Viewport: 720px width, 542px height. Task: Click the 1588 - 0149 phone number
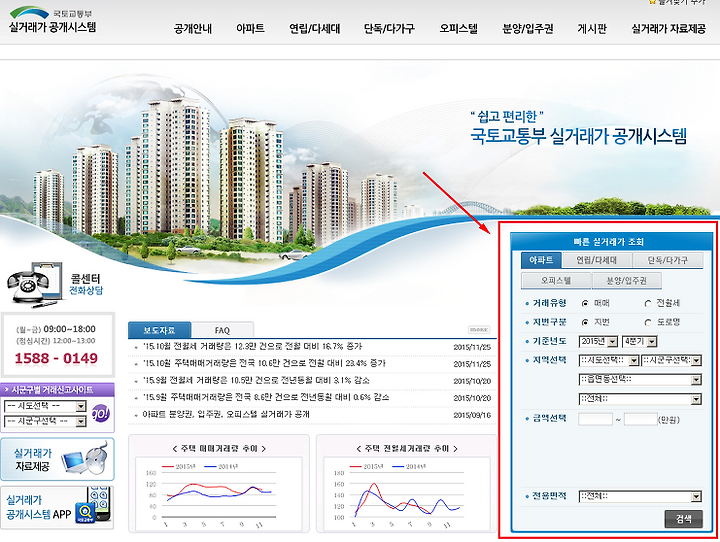click(x=56, y=358)
